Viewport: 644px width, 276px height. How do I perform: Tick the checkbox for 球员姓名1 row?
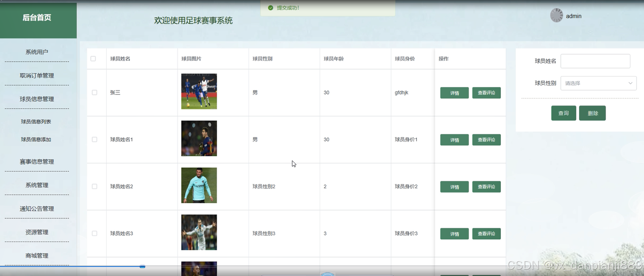(95, 140)
